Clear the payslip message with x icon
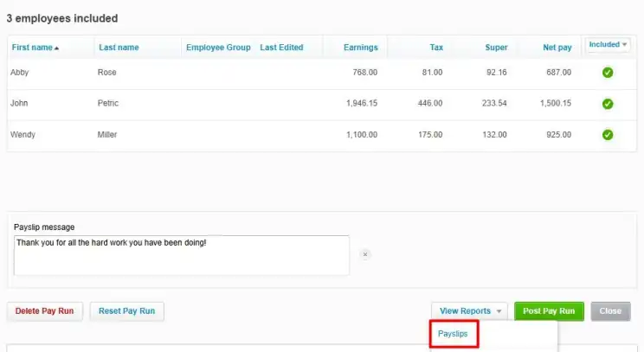This screenshot has width=644, height=352. pos(365,254)
